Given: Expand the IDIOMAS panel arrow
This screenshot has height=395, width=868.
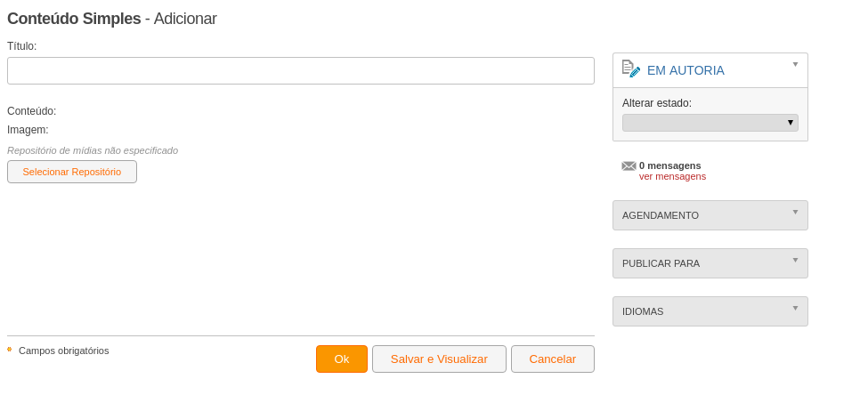Looking at the screenshot, I should pyautogui.click(x=796, y=308).
